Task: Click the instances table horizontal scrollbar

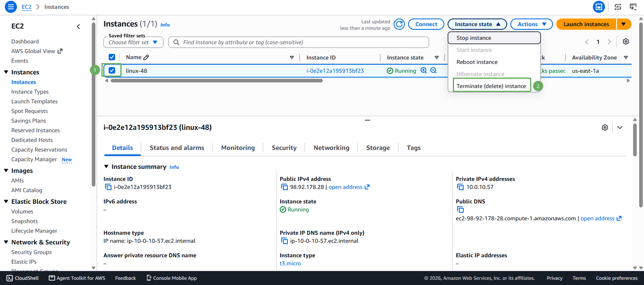Action: [217, 80]
